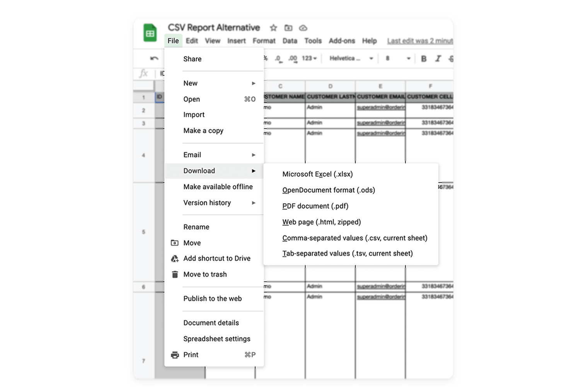
Task: Expand the Download submenu arrow
Action: (254, 171)
